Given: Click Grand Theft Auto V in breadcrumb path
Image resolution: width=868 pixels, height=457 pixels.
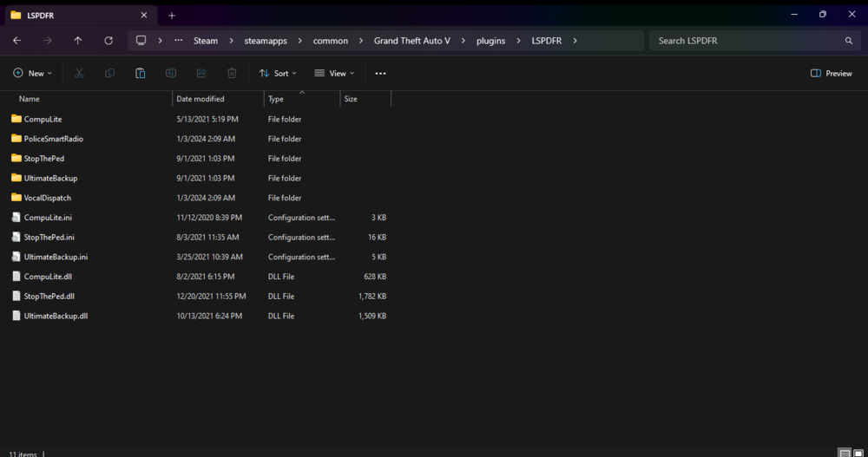Looking at the screenshot, I should [x=411, y=41].
